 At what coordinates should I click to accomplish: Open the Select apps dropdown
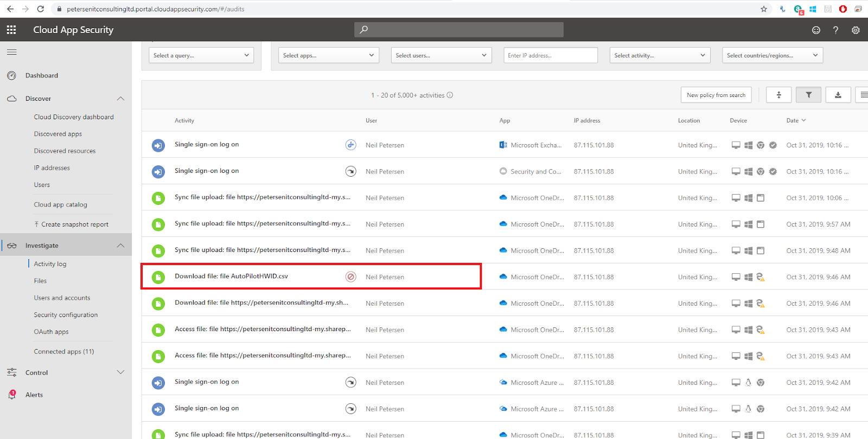point(329,55)
